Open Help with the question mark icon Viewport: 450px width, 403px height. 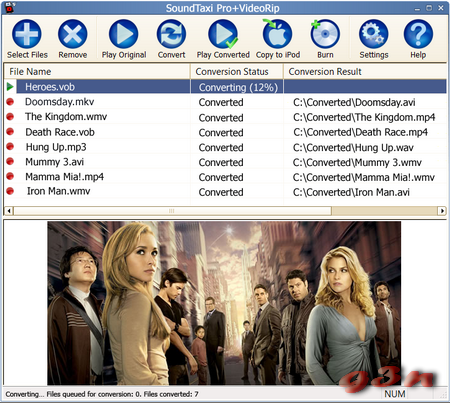coord(418,34)
